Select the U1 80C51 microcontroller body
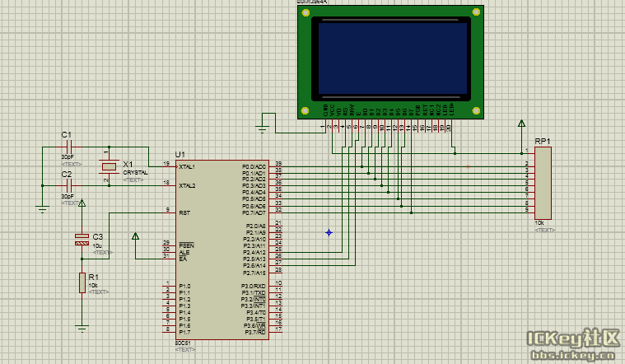This screenshot has width=625, height=364. (222, 250)
